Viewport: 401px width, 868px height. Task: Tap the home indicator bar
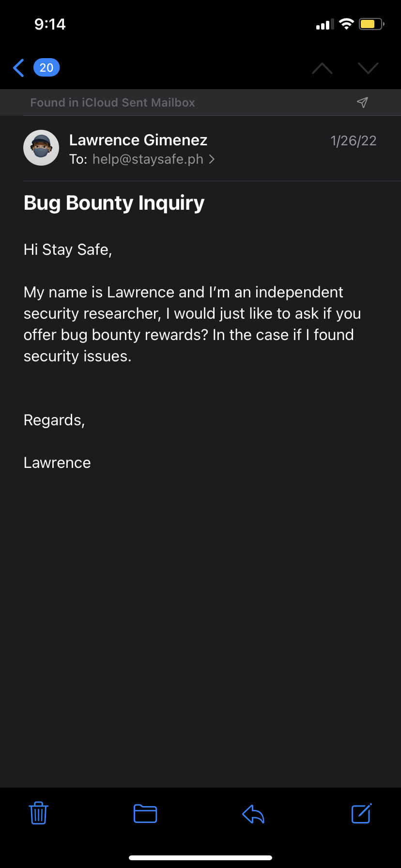[200, 858]
